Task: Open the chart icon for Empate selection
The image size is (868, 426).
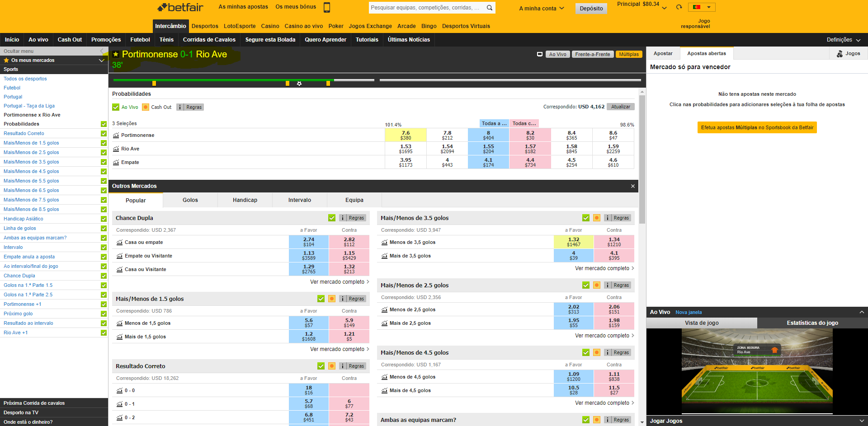Action: click(x=116, y=162)
